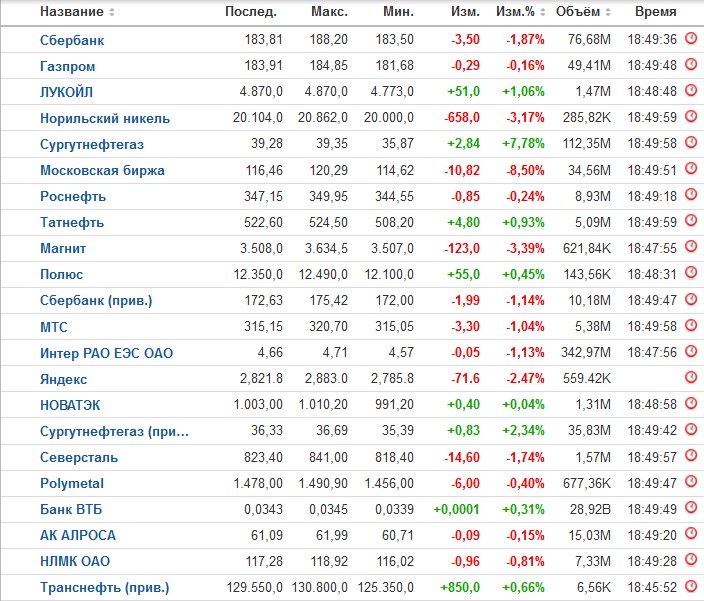Open the НОВАТЭК stock link

point(70,405)
